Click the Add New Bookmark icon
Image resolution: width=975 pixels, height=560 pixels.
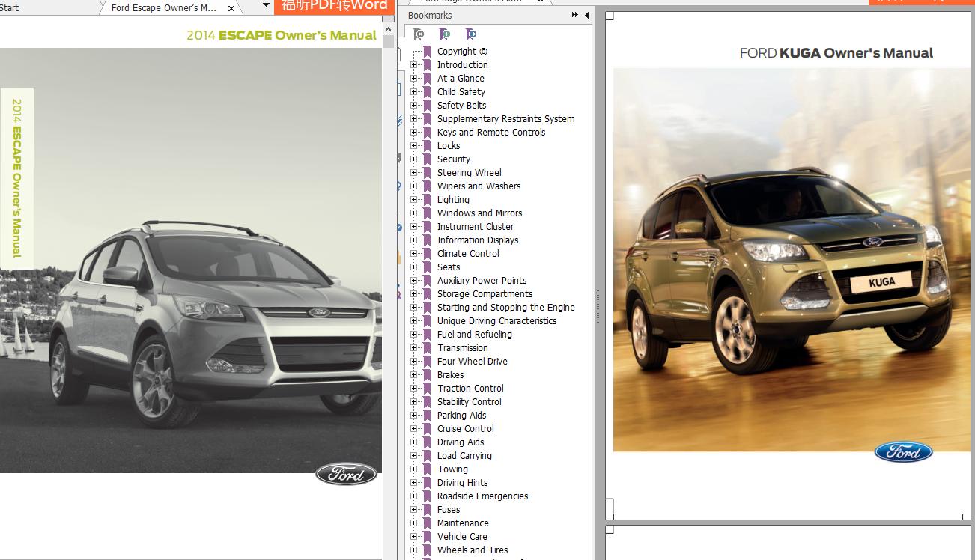coord(445,34)
